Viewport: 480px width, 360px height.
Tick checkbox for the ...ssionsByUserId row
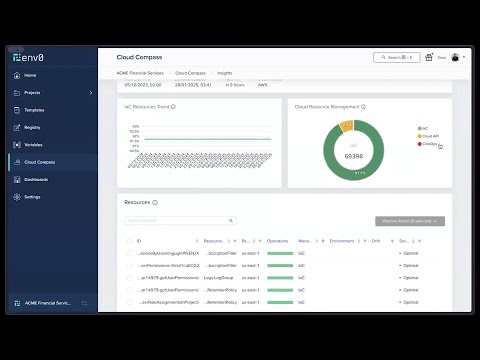coord(129,253)
